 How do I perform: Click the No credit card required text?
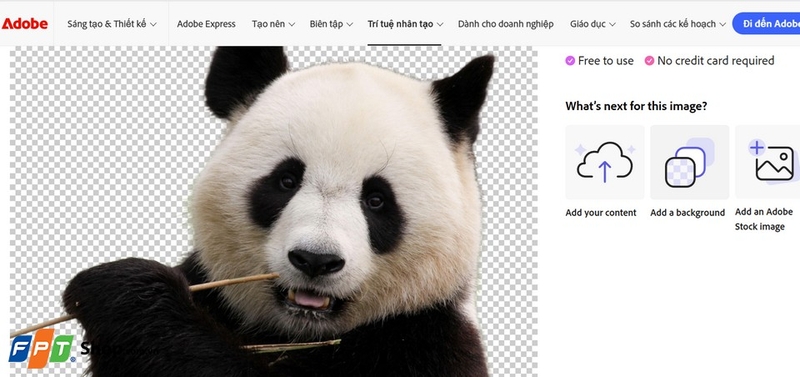coord(715,61)
